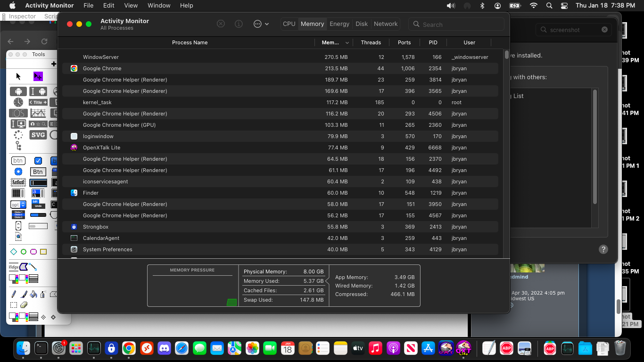Pick the spinner widget in Tools palette
This screenshot has width=644, height=362.
click(x=18, y=135)
